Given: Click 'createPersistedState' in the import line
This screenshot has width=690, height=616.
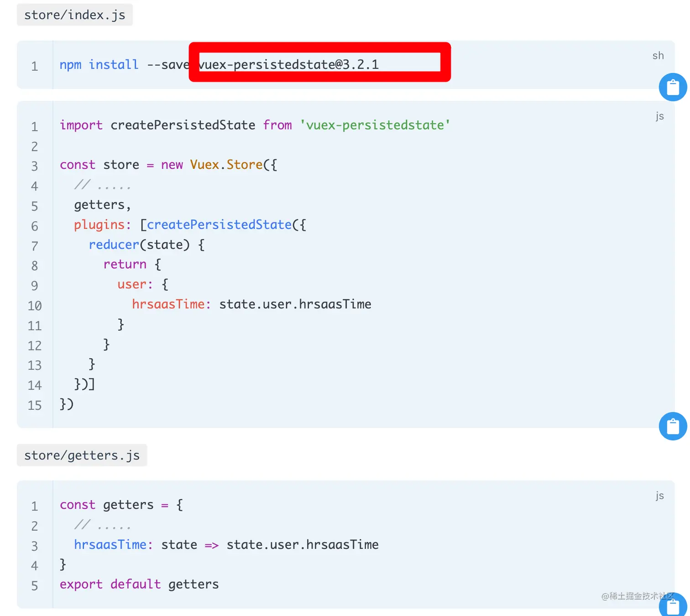Looking at the screenshot, I should (183, 125).
